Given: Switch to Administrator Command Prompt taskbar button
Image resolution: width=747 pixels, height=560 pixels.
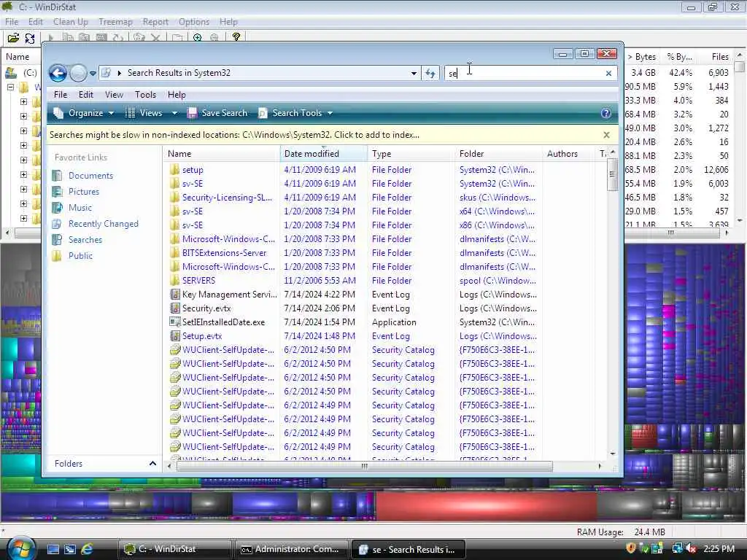Looking at the screenshot, I should click(291, 549).
